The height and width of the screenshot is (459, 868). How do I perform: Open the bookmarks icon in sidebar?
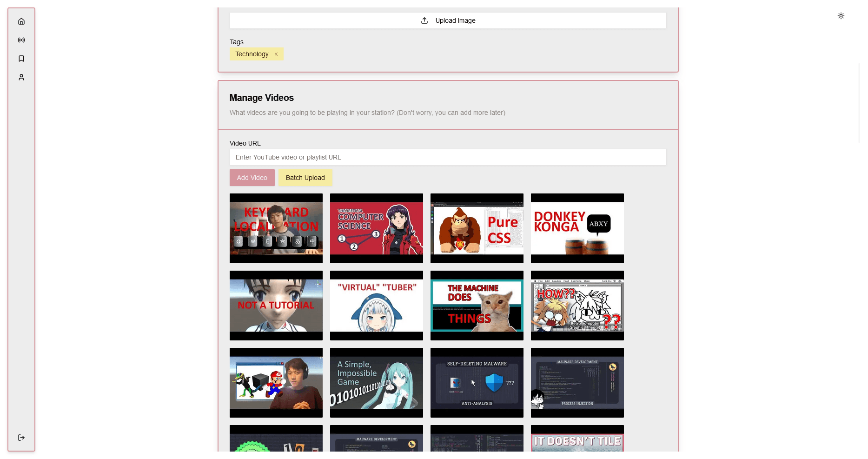coord(21,59)
